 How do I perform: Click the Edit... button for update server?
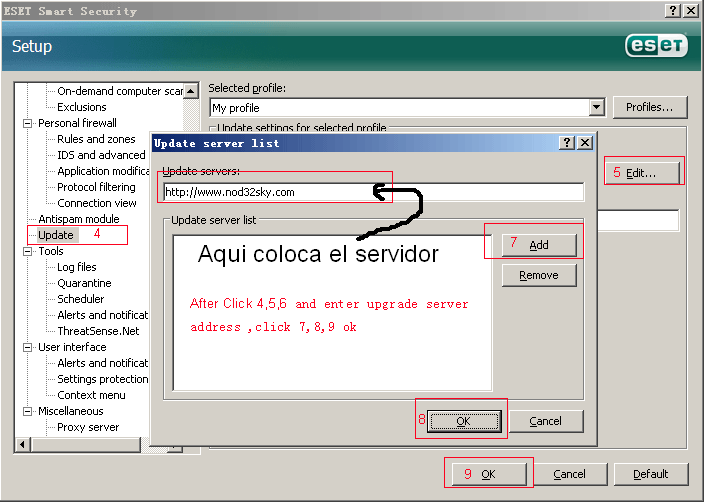[642, 173]
